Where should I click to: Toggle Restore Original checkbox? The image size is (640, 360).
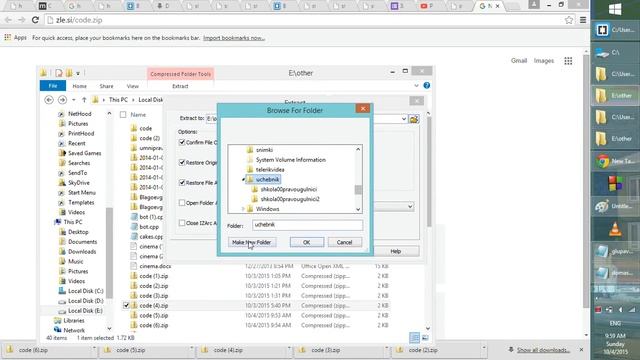(182, 162)
